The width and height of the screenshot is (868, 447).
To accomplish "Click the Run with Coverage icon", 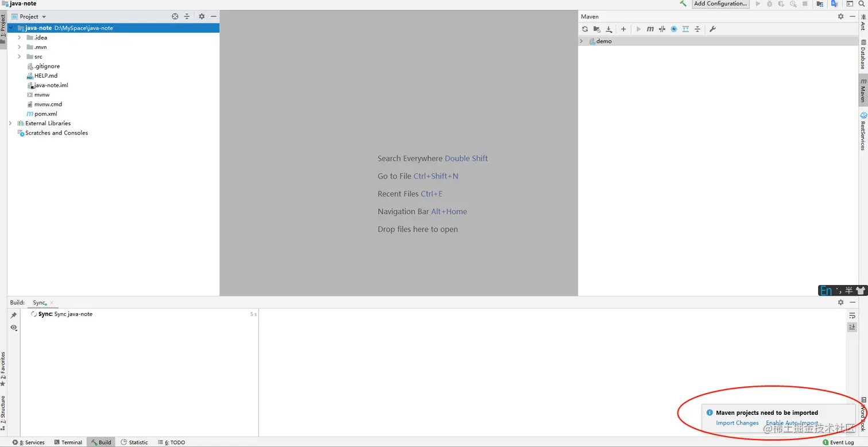I will click(x=781, y=3).
